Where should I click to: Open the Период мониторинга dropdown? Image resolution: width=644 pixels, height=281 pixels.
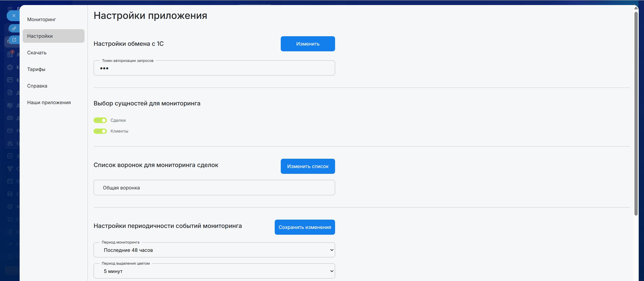214,250
